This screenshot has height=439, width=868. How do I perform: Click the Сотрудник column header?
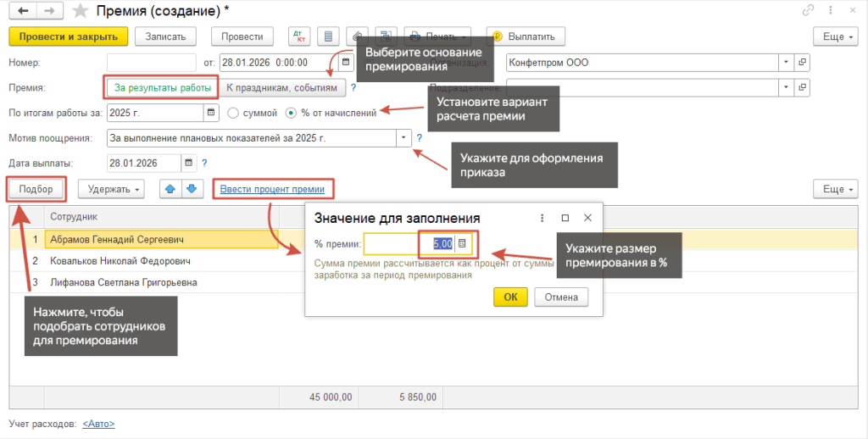pyautogui.click(x=162, y=217)
